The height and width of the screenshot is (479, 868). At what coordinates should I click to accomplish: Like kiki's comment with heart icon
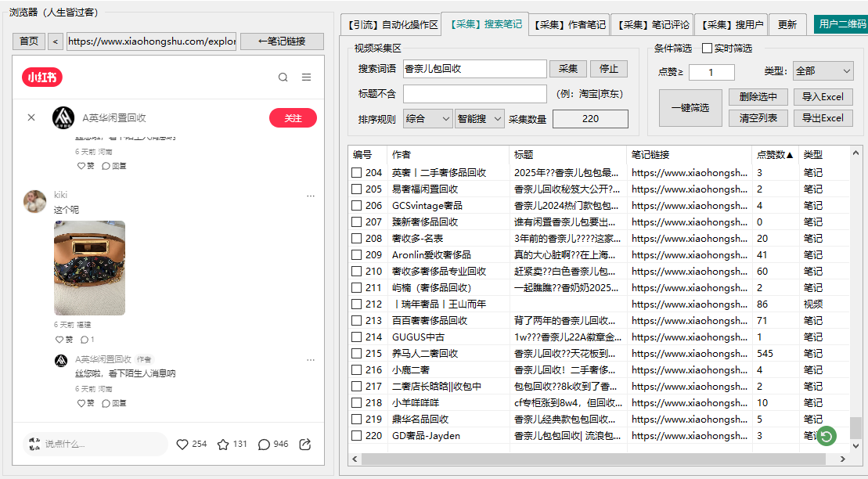(x=59, y=340)
